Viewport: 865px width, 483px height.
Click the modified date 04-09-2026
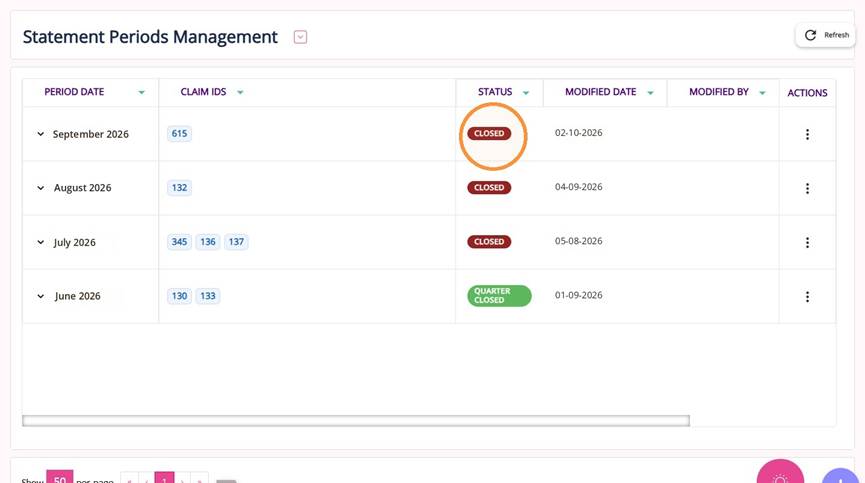click(579, 187)
